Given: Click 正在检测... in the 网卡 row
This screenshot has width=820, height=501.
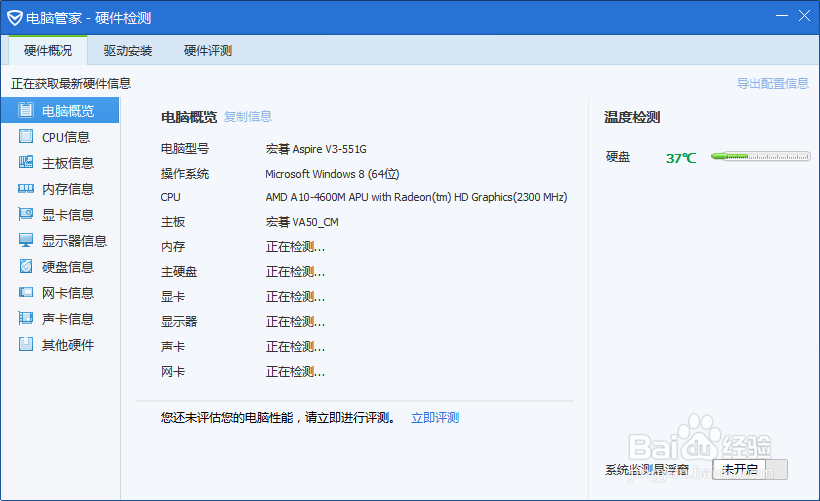Looking at the screenshot, I should (x=295, y=372).
